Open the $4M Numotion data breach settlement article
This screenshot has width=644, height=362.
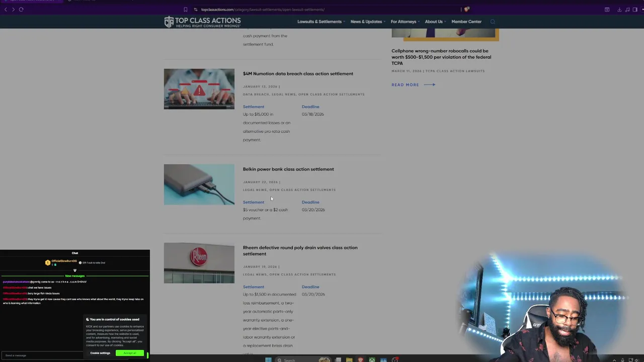298,73
